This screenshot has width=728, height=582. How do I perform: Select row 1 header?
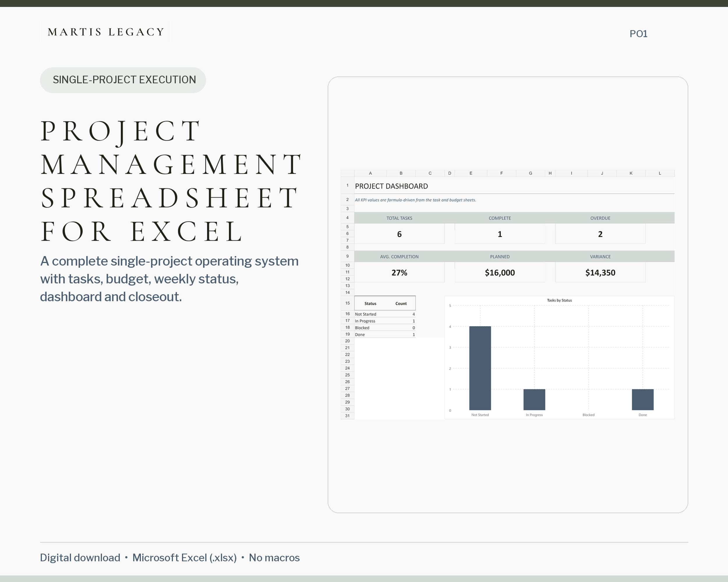pos(347,186)
